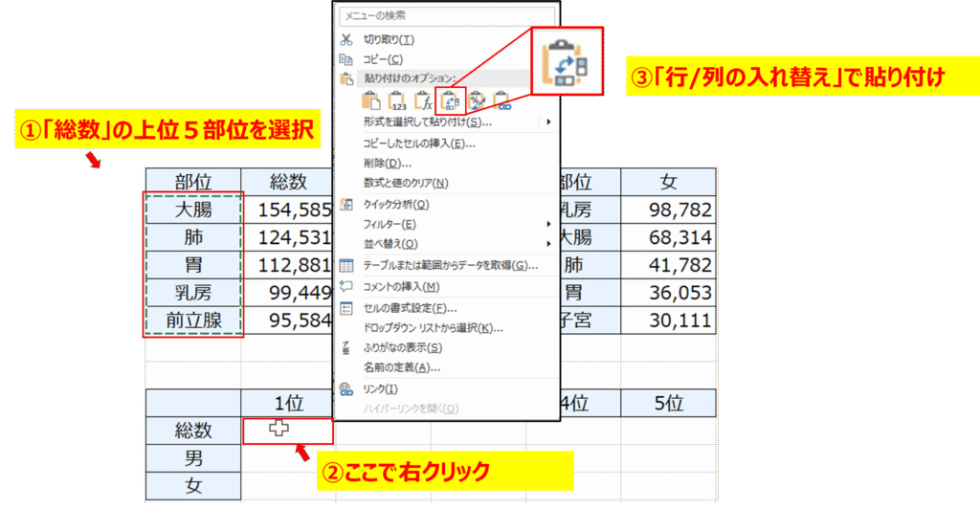Expand the 並べ替え submenu arrow
Viewport: 980px width, 509px height.
pos(548,244)
